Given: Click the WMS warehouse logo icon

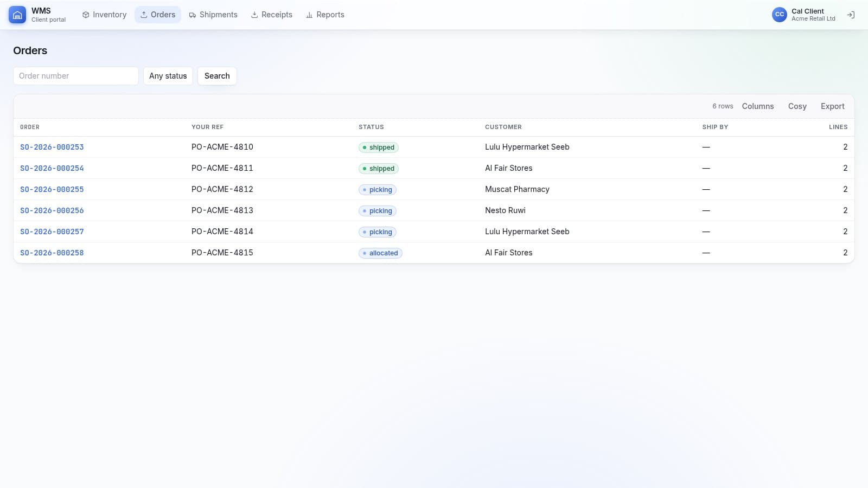Looking at the screenshot, I should pos(17,15).
